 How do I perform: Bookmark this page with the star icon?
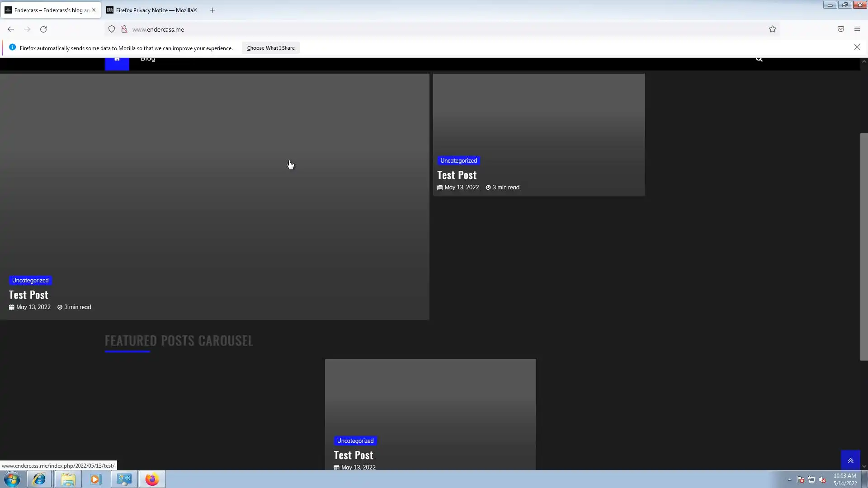(772, 29)
